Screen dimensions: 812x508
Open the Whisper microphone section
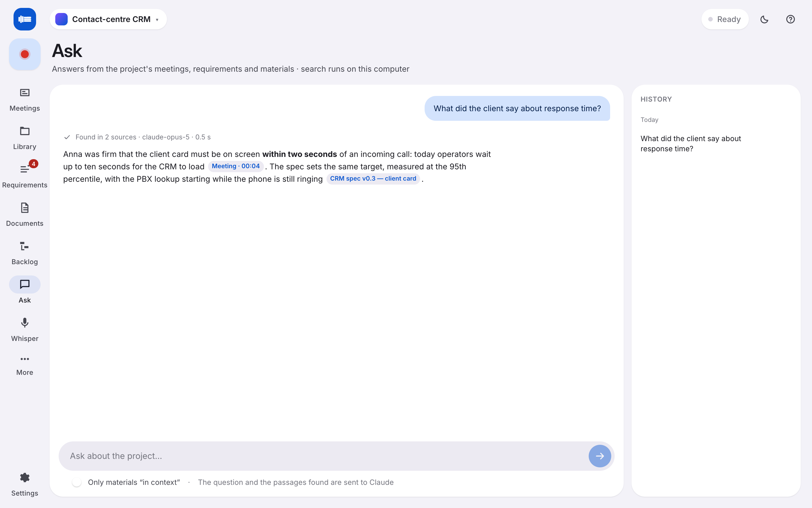pos(25,330)
